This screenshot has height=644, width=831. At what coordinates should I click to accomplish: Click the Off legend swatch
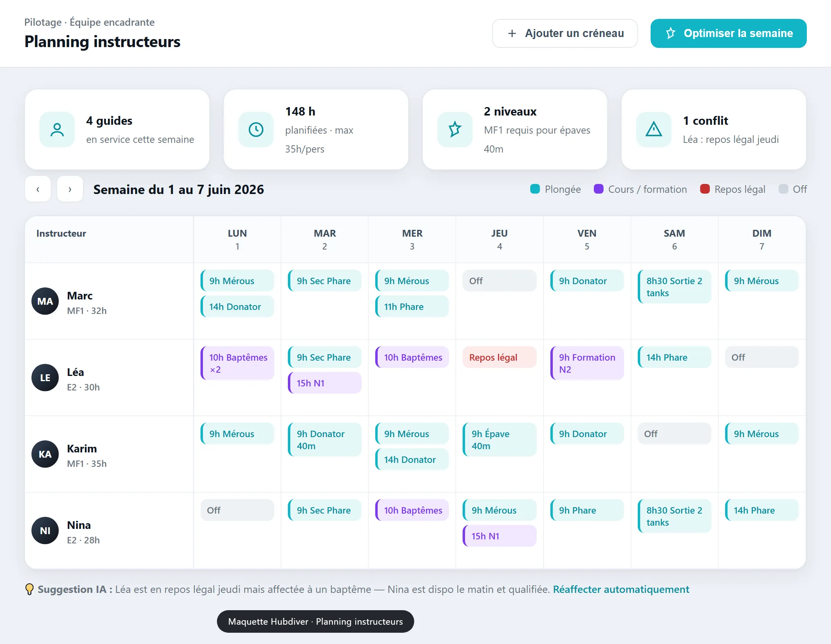tap(783, 189)
